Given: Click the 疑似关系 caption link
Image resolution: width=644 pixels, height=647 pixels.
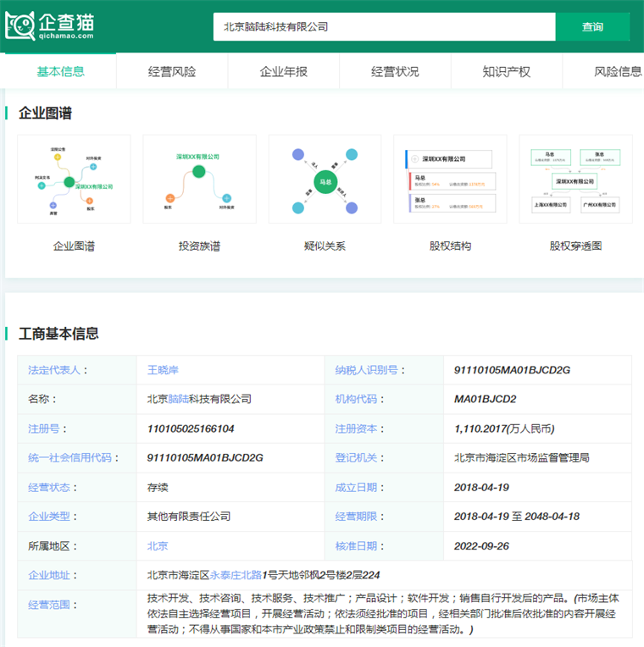Looking at the screenshot, I should tap(325, 246).
